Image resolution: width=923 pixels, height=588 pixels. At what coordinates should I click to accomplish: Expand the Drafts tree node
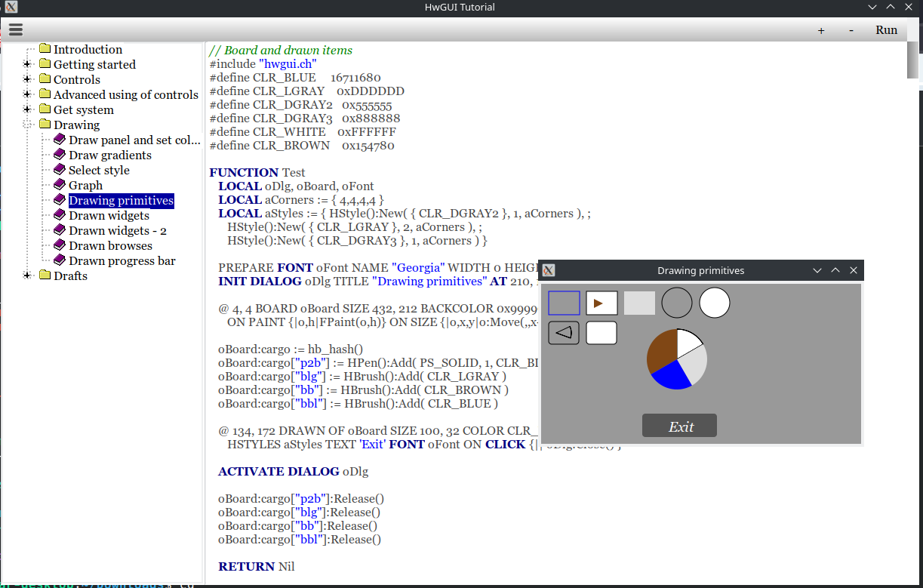(28, 276)
